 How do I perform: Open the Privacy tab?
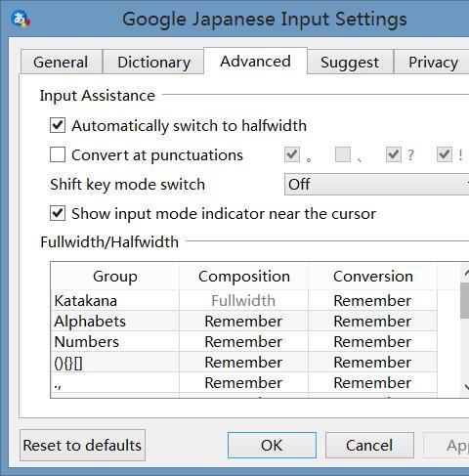[x=432, y=62]
